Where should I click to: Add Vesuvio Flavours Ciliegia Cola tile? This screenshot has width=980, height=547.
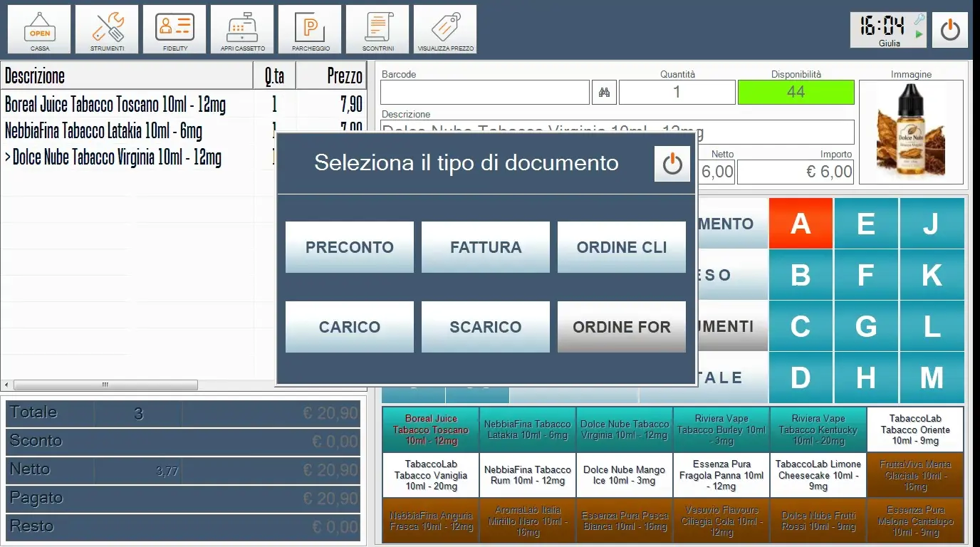[x=721, y=521]
